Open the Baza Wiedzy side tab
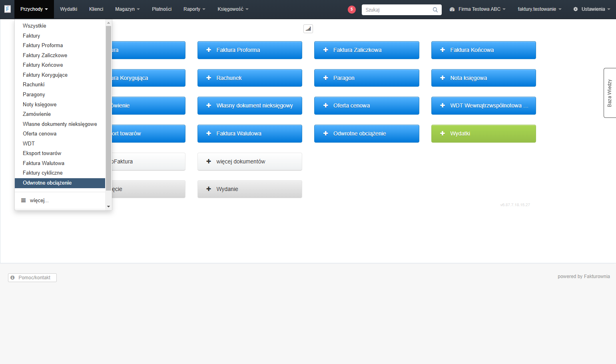Viewport: 616px width, 364px height. [x=610, y=93]
